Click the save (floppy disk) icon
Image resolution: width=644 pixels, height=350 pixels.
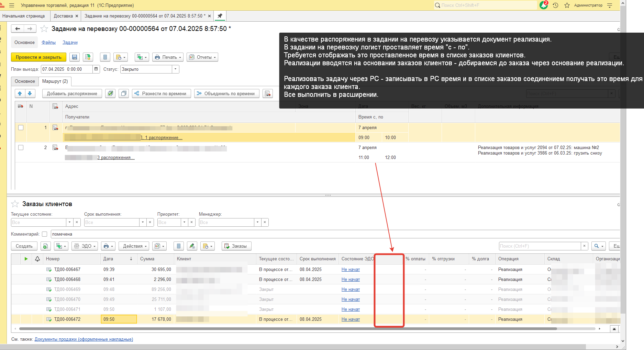(x=75, y=57)
